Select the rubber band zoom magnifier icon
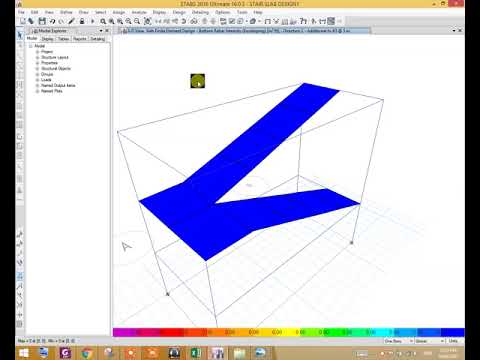 pos(103,21)
